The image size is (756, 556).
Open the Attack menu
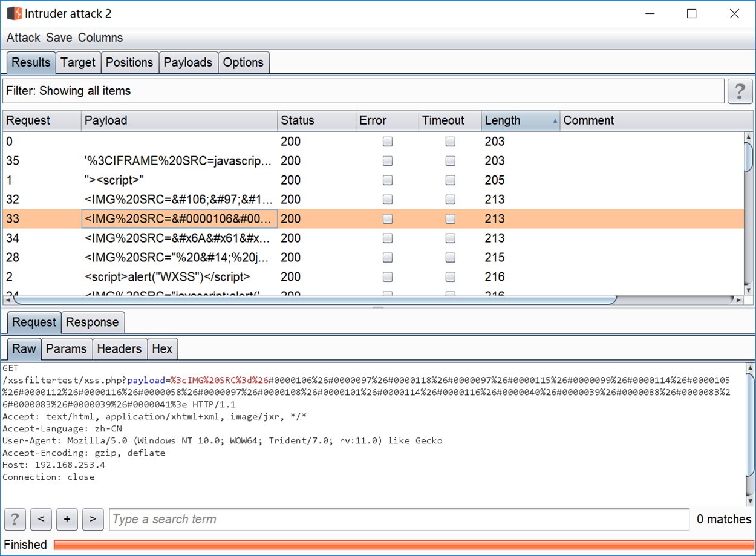24,38
